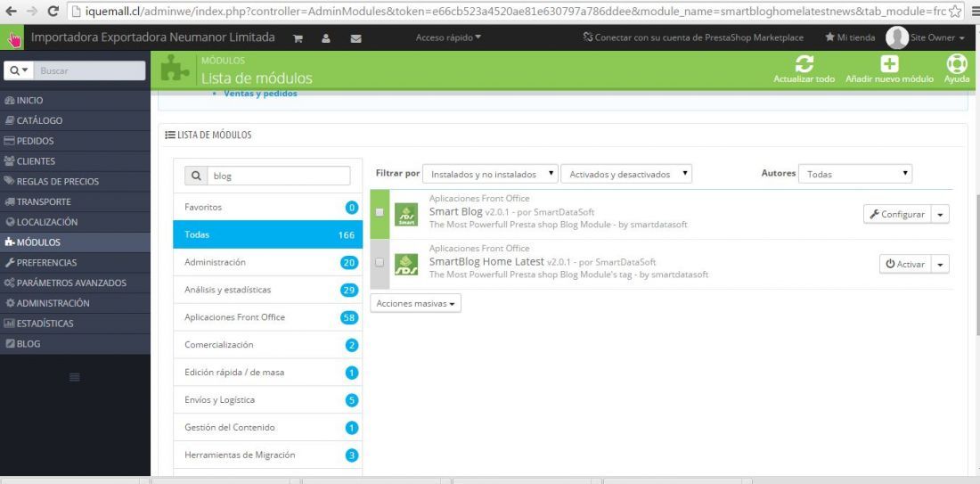980x484 pixels.
Task: Click Conectar con su cuenta de PrestaShop Marketplace
Action: point(693,37)
